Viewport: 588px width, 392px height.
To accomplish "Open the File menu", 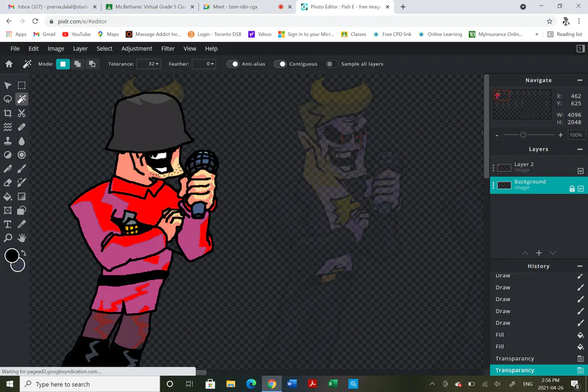I will pos(15,49).
